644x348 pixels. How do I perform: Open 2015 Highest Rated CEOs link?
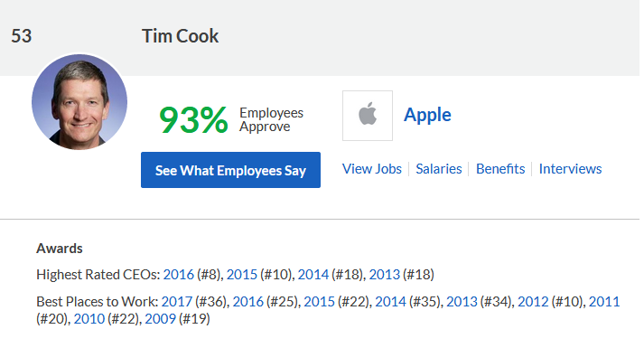pyautogui.click(x=241, y=275)
